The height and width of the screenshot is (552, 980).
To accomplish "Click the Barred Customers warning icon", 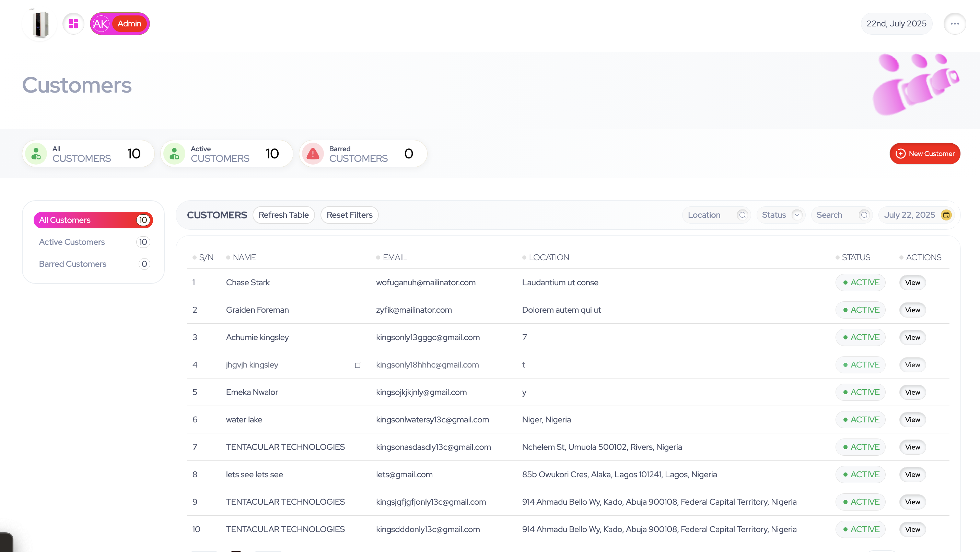I will pos(313,154).
